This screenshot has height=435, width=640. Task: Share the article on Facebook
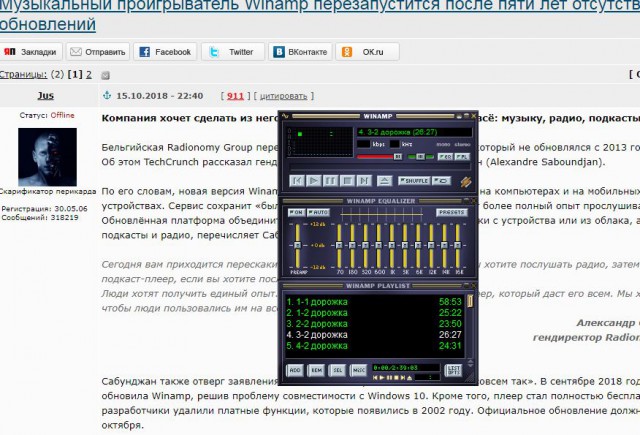click(165, 52)
